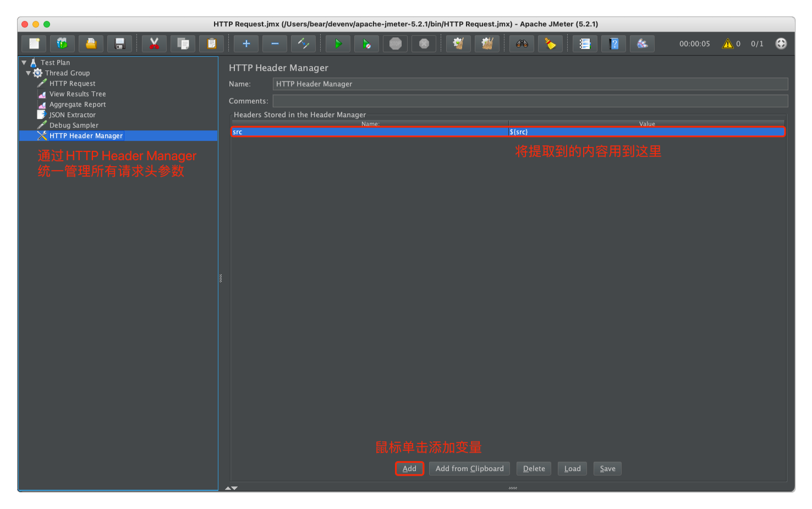Click the 0/1 thread count indicator
Image resolution: width=812 pixels, height=509 pixels.
click(x=757, y=44)
